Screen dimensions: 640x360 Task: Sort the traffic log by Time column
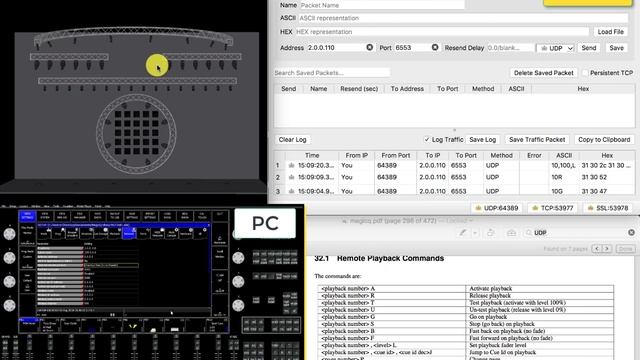tap(312, 156)
